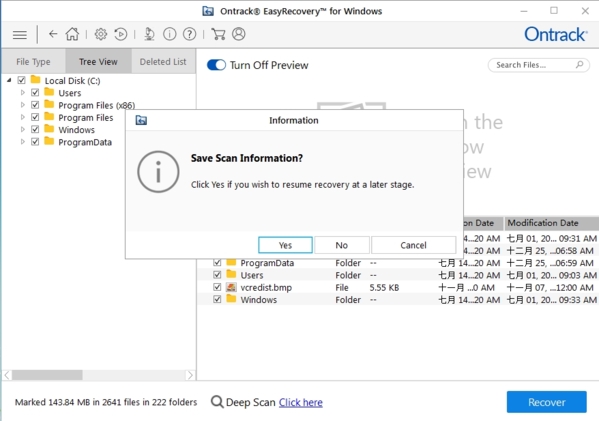The image size is (599, 421).
Task: Click the Users folder icon in list
Action: click(231, 274)
